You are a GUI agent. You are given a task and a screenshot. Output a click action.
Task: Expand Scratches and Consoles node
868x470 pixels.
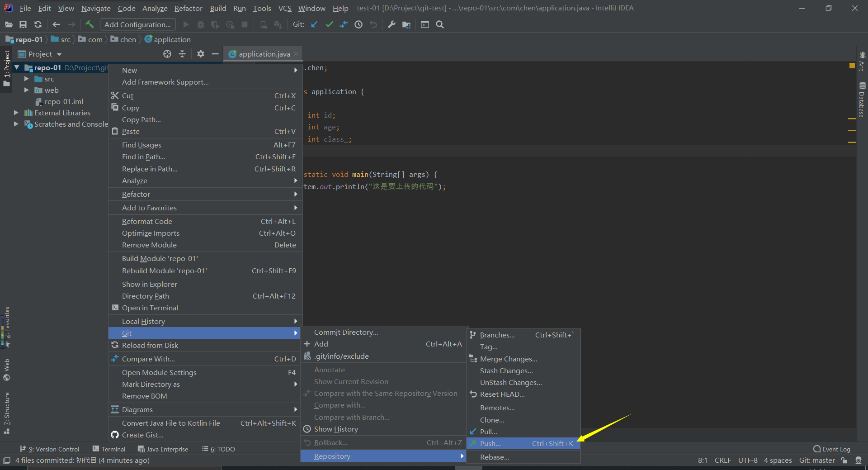pos(16,124)
